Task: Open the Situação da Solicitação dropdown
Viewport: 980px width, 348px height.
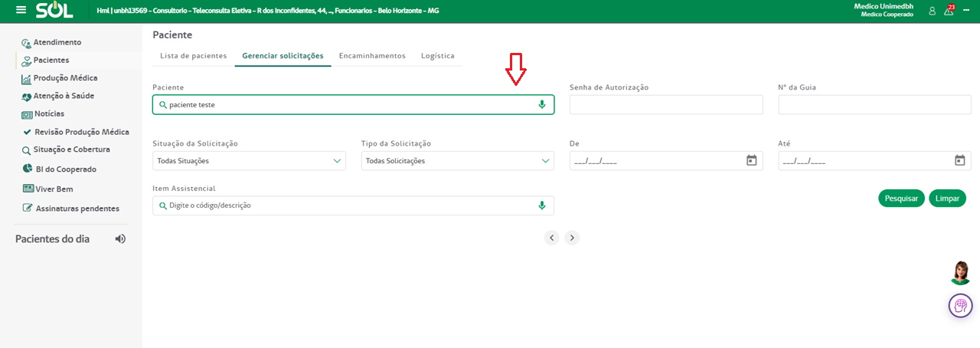Action: pos(249,161)
